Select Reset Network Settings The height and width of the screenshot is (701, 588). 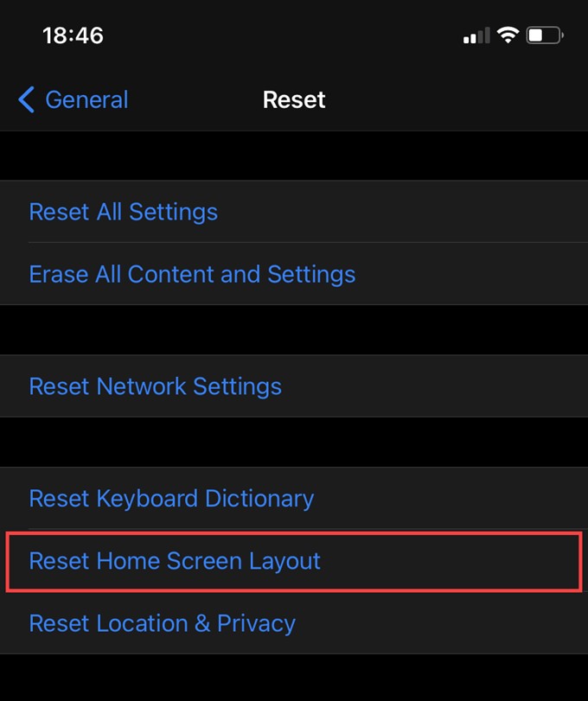point(156,386)
